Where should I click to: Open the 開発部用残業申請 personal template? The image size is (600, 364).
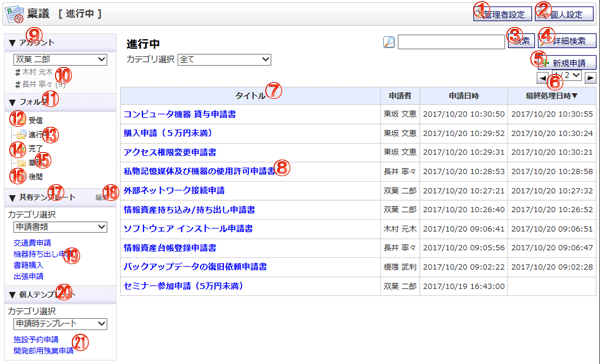(43, 351)
